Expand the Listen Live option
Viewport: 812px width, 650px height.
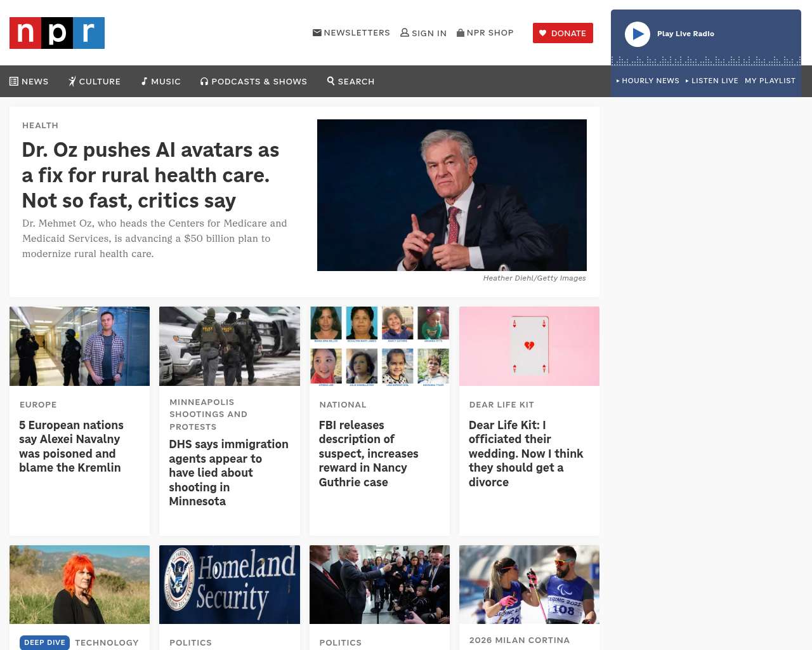coord(712,81)
